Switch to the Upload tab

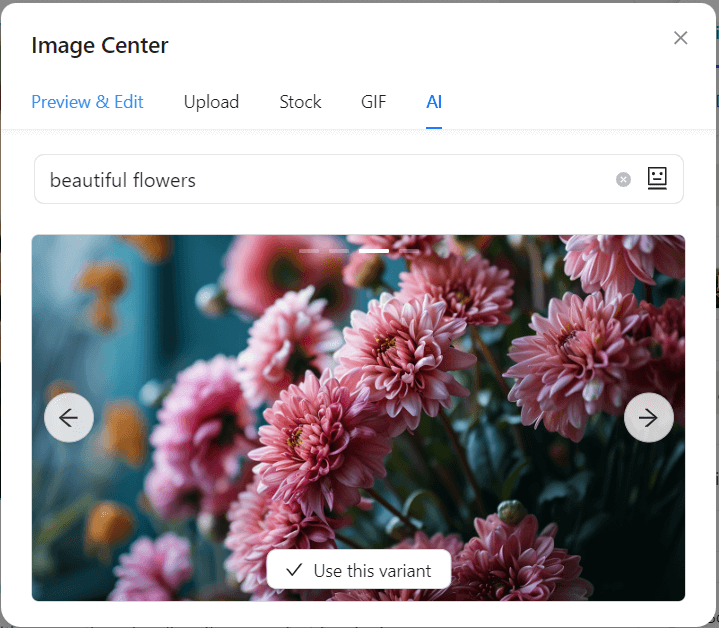tap(211, 102)
